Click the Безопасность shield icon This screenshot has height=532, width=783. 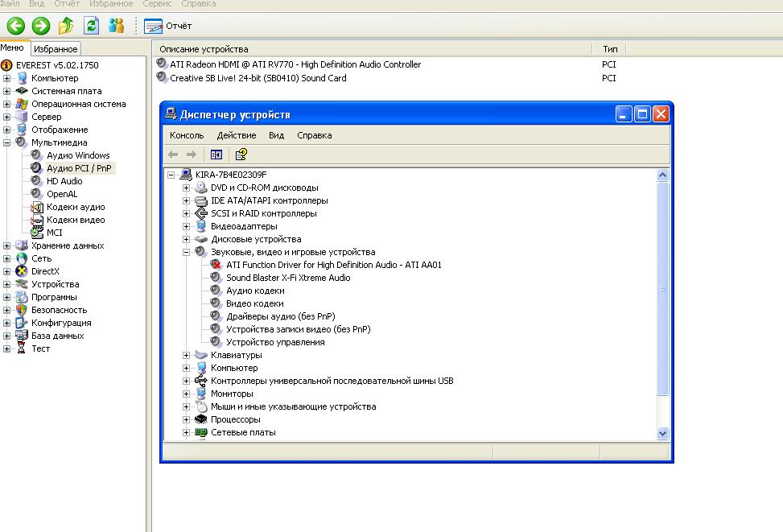click(22, 310)
